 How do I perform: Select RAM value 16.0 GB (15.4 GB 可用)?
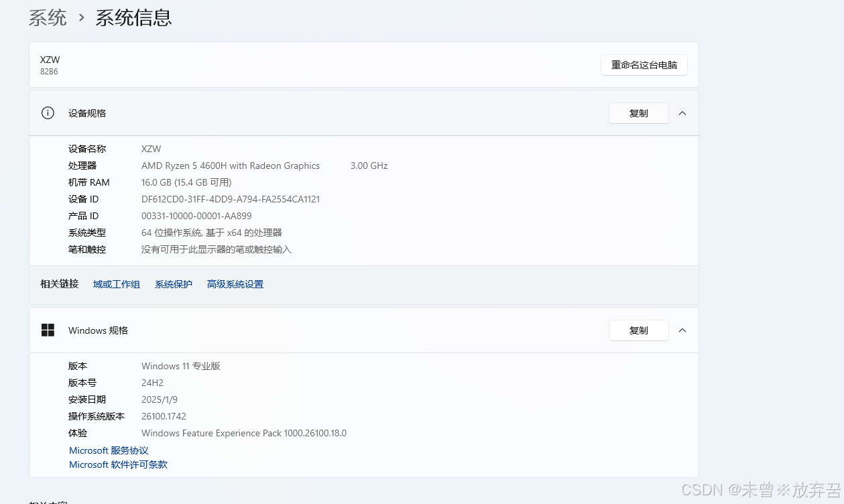(186, 182)
